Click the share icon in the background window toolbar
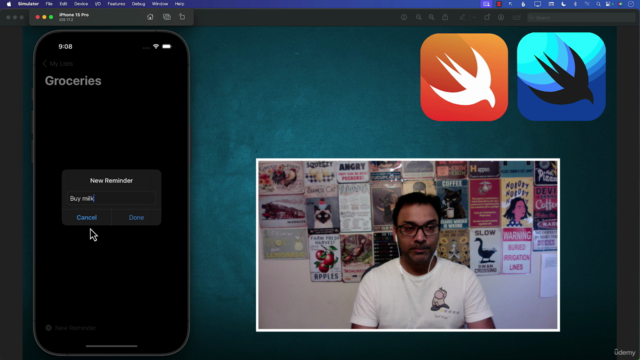640x360 pixels. 445,17
